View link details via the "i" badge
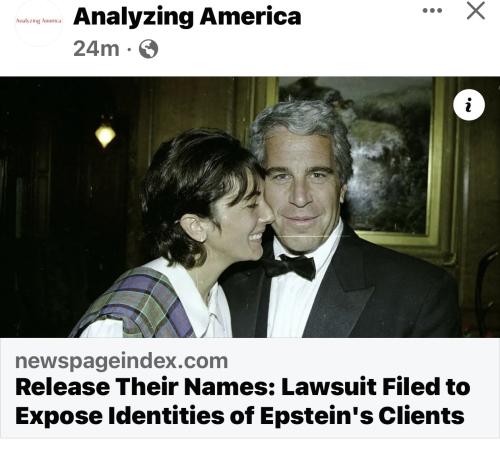The width and height of the screenshot is (500, 457). pos(469,104)
